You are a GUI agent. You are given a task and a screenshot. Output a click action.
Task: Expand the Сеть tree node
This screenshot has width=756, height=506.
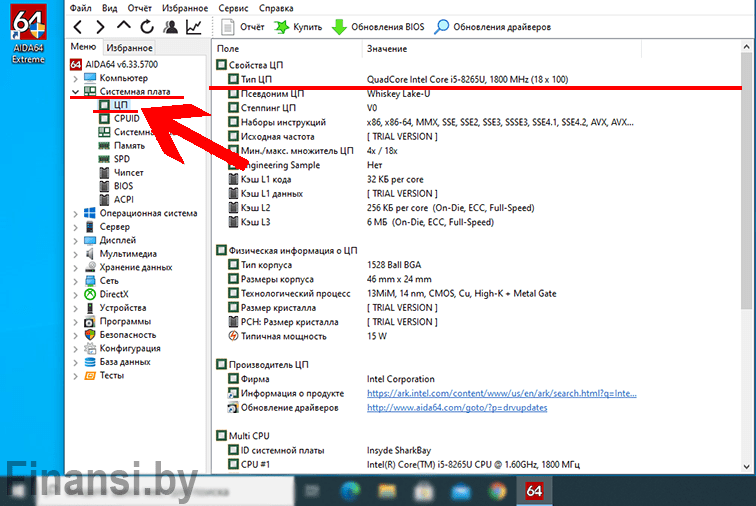[x=75, y=281]
